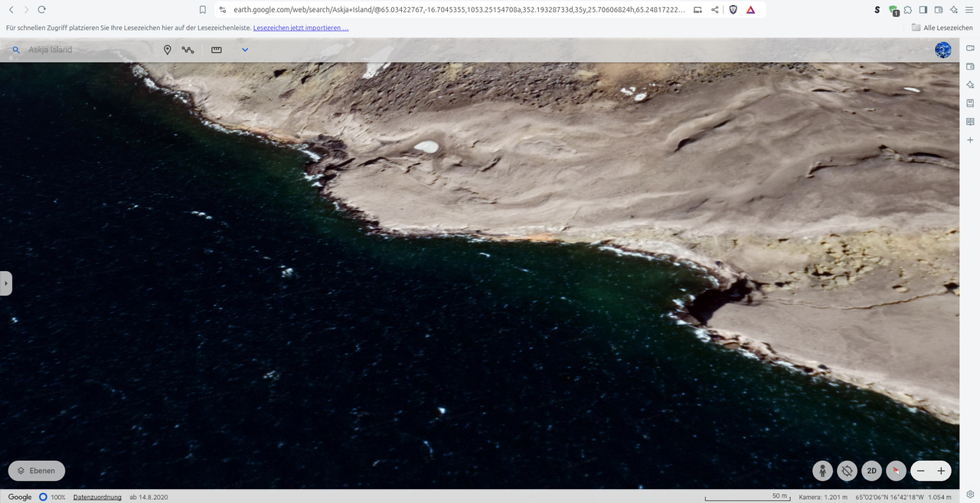Expand the left side panel arrow
This screenshot has height=503, width=980.
click(x=5, y=283)
